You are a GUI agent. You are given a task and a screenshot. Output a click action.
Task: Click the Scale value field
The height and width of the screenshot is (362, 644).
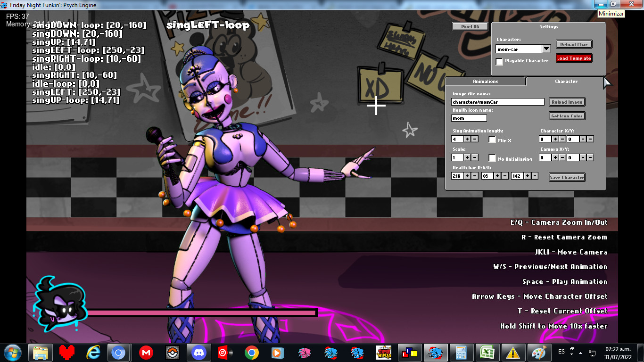(457, 157)
